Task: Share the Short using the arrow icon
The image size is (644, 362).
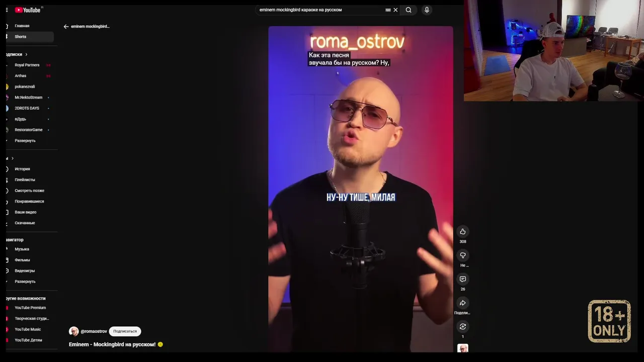Action: (463, 303)
